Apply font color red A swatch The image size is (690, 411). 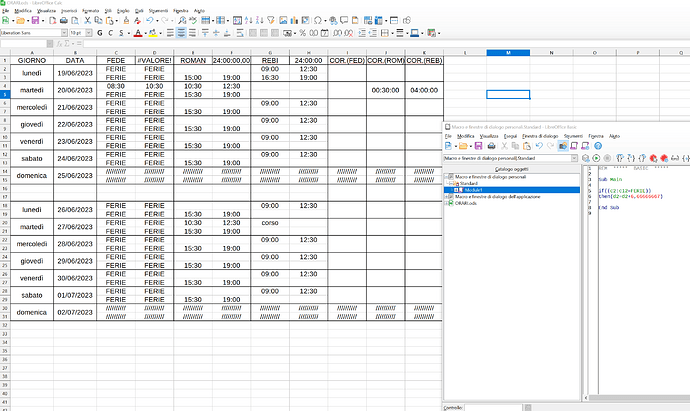[138, 33]
